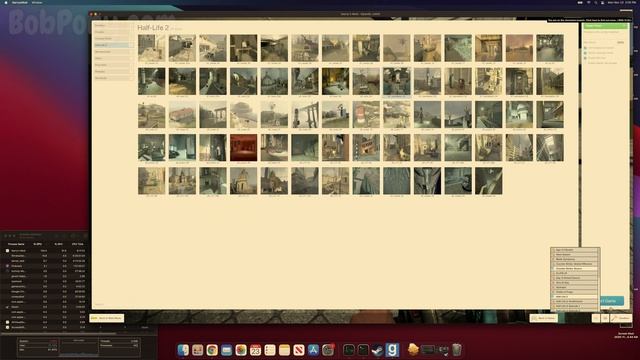Select the d1_eli_01 thumbnail ending the first row
Screen dimensions: 640x360
[550, 48]
